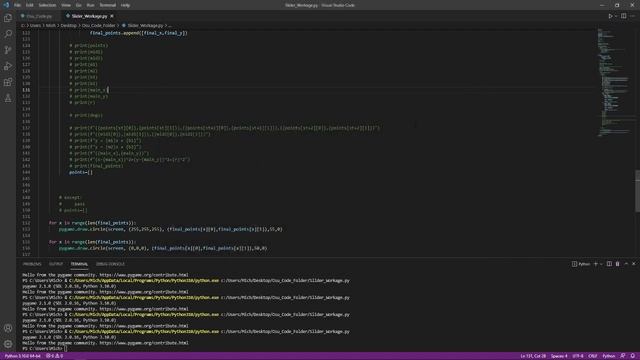
Task: Click the Users breadcrumb segment
Action: coord(36,25)
